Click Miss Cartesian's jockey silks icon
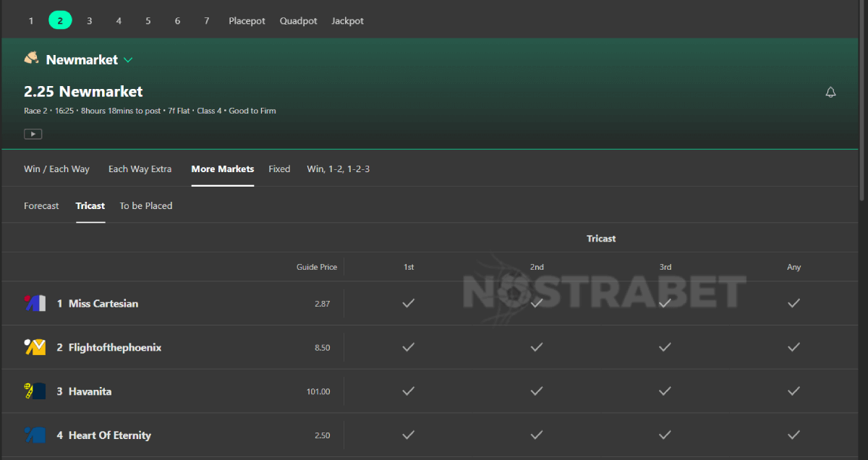 35,304
